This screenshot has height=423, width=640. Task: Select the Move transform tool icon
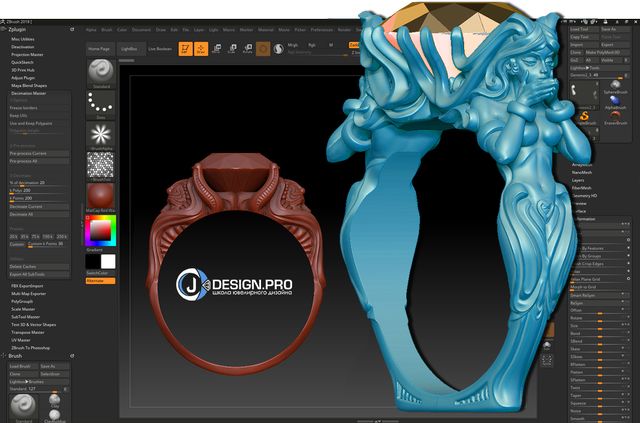(x=217, y=47)
